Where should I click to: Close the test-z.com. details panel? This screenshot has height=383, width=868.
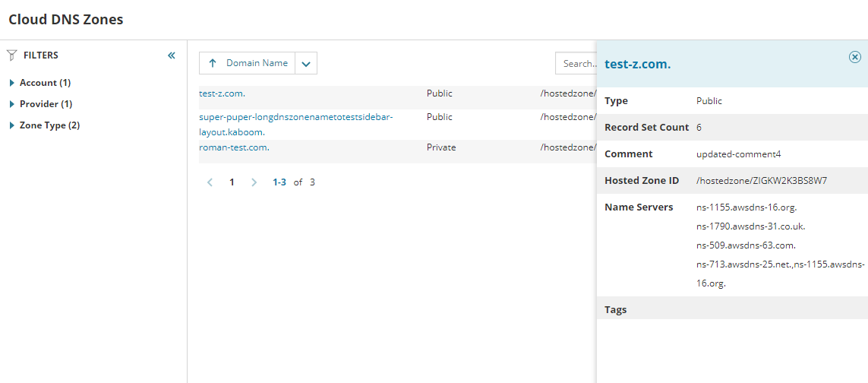click(x=854, y=57)
